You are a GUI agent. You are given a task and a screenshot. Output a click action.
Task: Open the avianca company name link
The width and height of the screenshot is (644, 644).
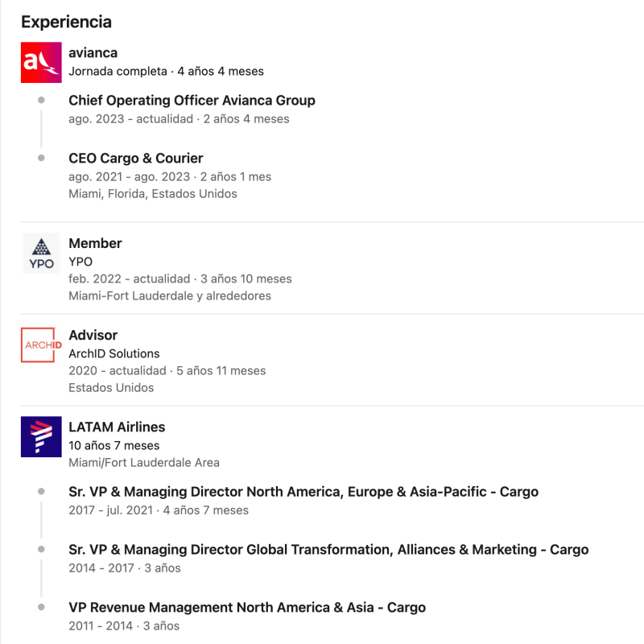coord(93,53)
